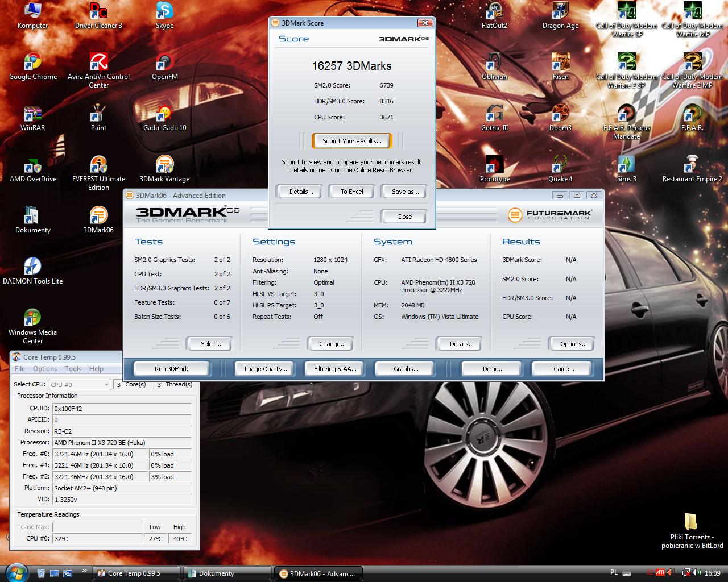Screen dimensions: 728x582
Task: Open the Help menu in Core Temp
Action: click(x=96, y=369)
